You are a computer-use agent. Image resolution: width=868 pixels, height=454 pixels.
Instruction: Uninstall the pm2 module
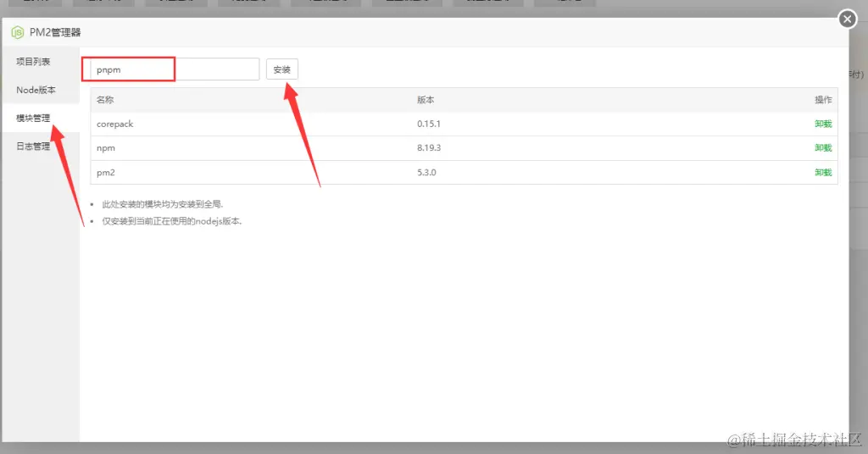(823, 173)
